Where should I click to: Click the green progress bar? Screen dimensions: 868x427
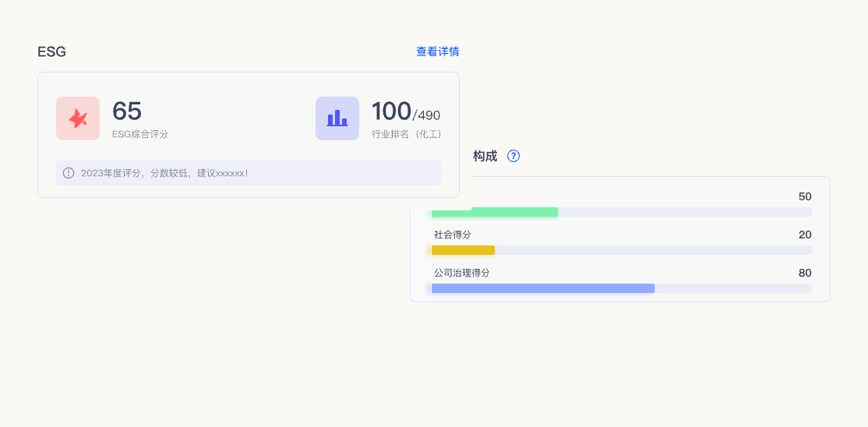[x=494, y=212]
